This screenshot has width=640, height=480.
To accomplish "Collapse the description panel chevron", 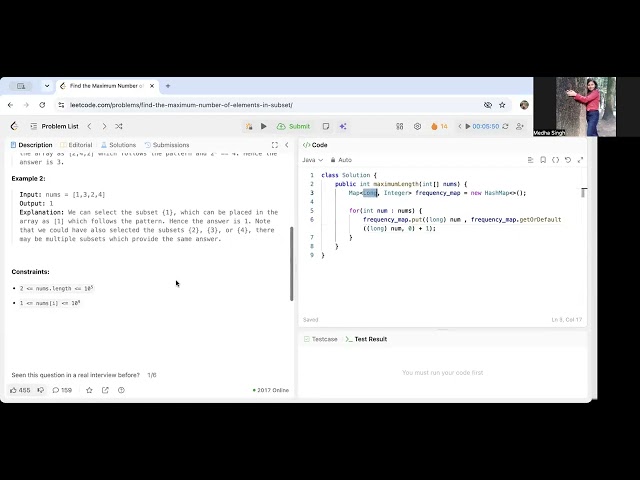I will (287, 145).
